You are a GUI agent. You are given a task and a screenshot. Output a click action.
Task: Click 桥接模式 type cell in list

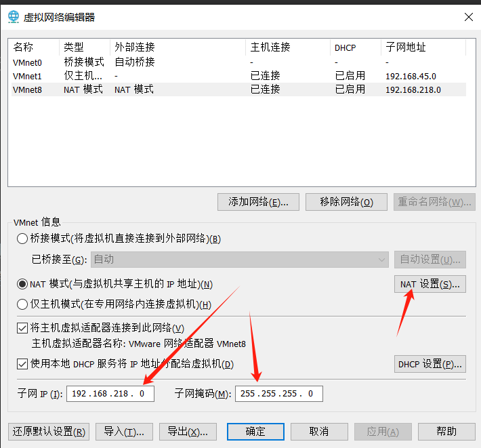[x=84, y=62]
